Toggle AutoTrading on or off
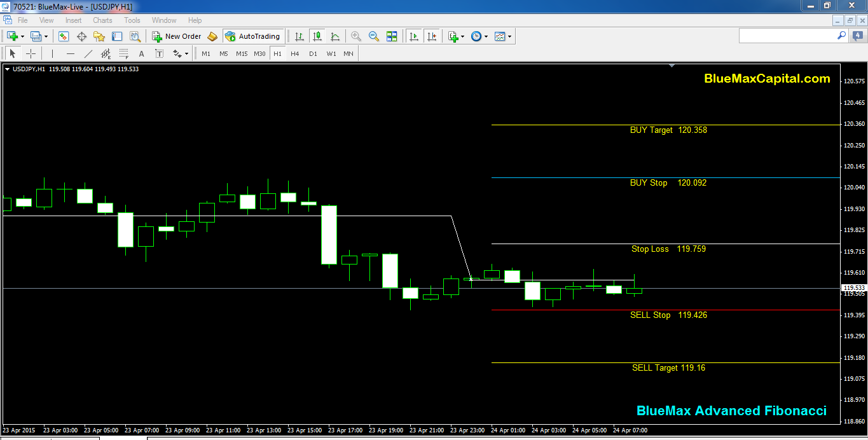 click(x=253, y=36)
